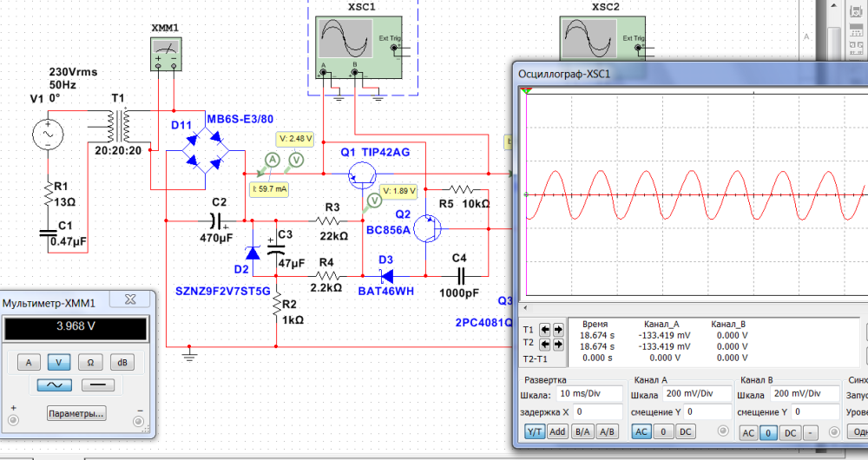Switch multimeter to dB measurement mode
Screen dimensions: 868x460
coord(128,362)
